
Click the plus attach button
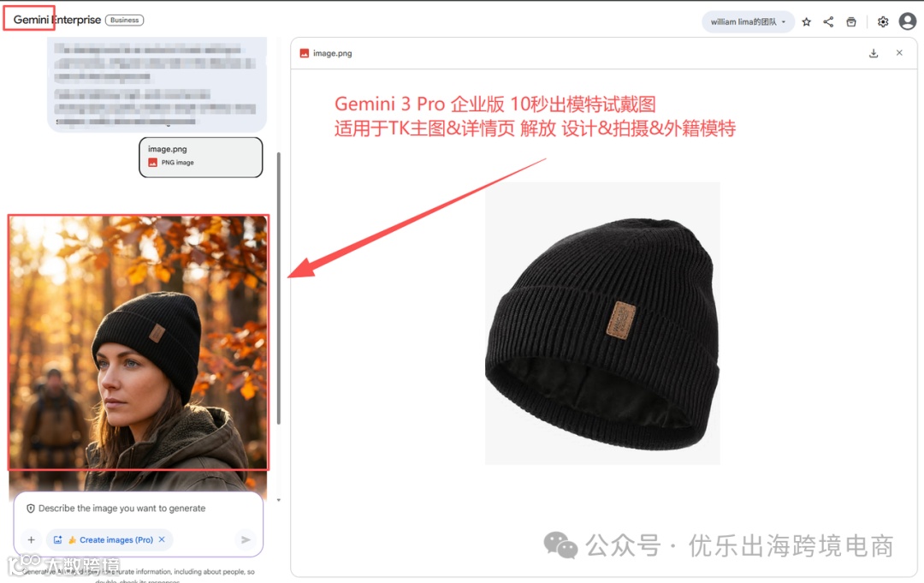(32, 539)
